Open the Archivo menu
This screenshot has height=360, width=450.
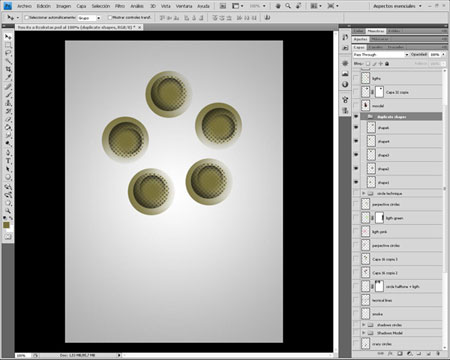pyautogui.click(x=24, y=6)
